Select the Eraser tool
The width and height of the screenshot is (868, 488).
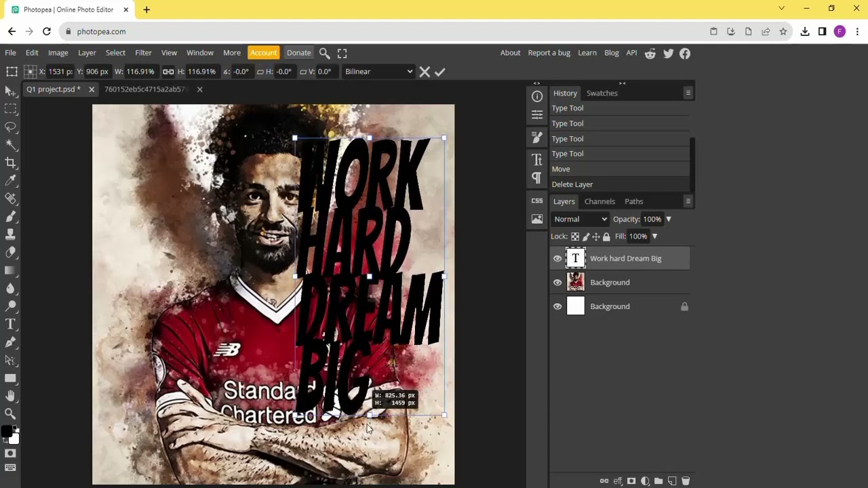tap(10, 252)
